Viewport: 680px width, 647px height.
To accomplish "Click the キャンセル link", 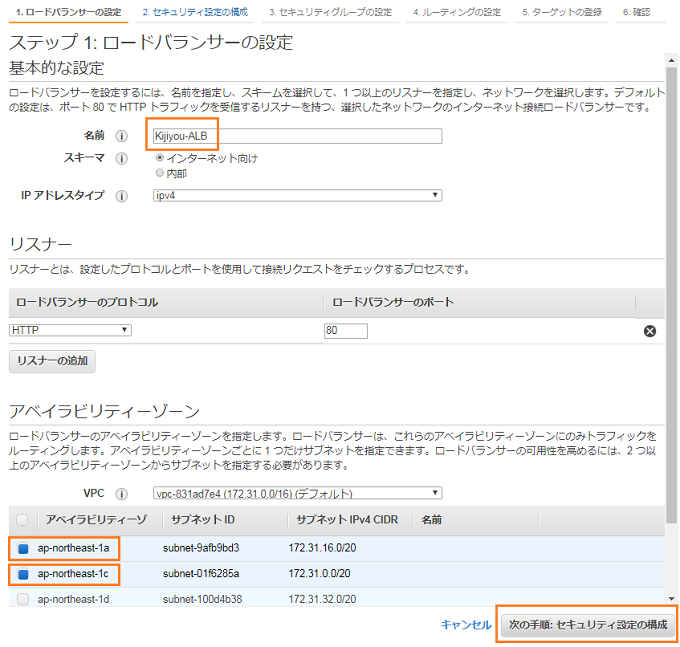I will pos(466,624).
